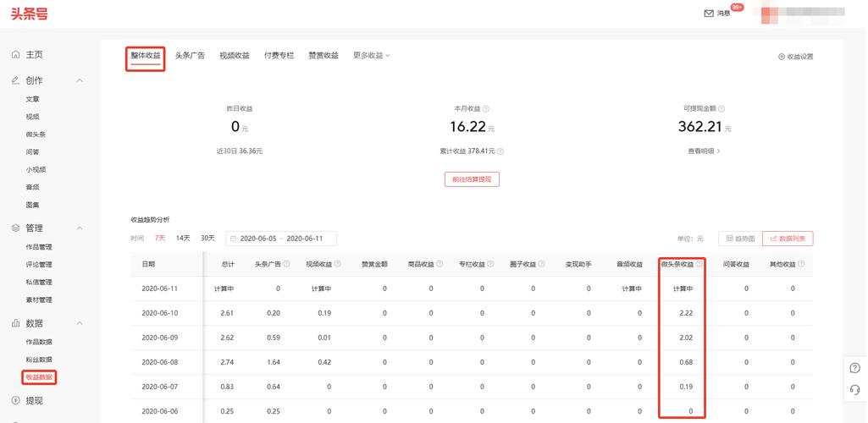
Task: Click the 前往结算提现 button
Action: [x=472, y=179]
